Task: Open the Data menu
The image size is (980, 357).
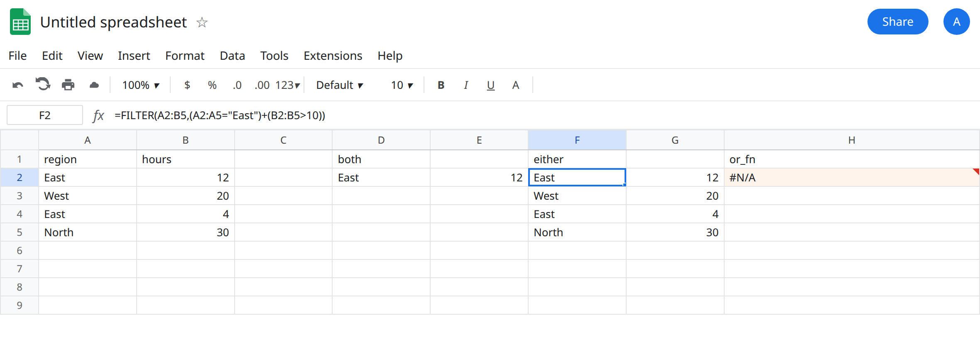Action: (232, 56)
